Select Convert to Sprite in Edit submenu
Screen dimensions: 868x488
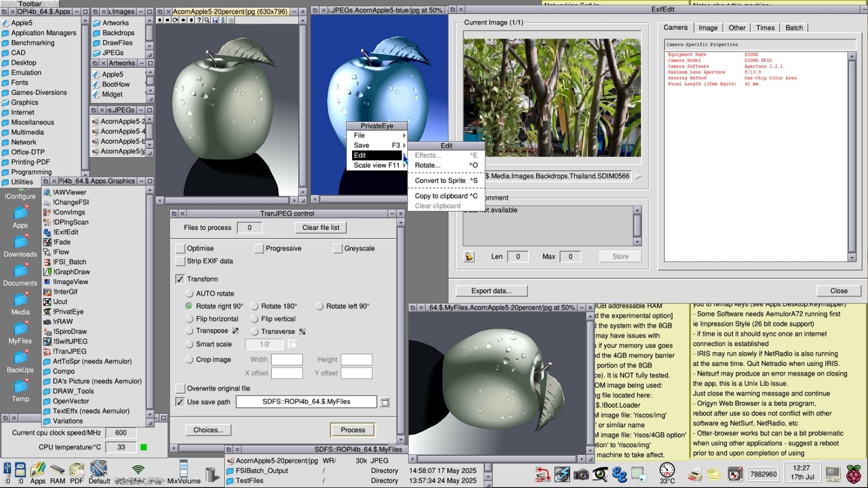click(446, 181)
